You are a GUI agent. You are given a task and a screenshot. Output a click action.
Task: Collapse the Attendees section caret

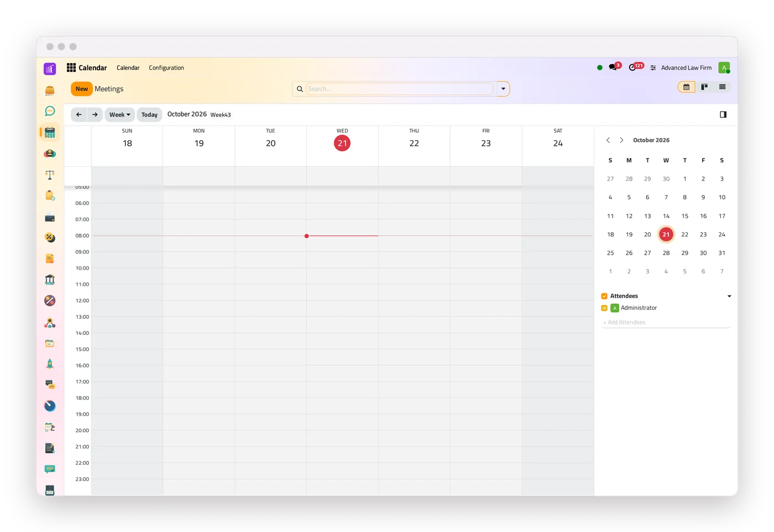pyautogui.click(x=729, y=296)
